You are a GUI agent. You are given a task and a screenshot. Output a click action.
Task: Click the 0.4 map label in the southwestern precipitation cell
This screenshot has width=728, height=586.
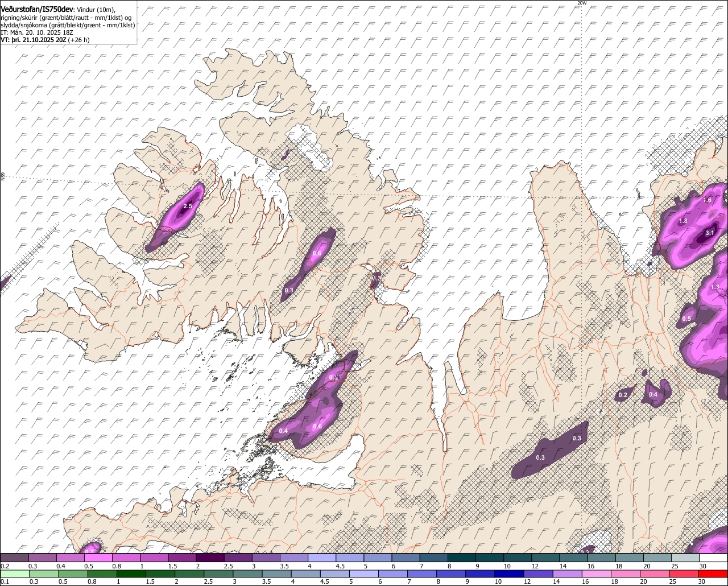click(x=283, y=431)
